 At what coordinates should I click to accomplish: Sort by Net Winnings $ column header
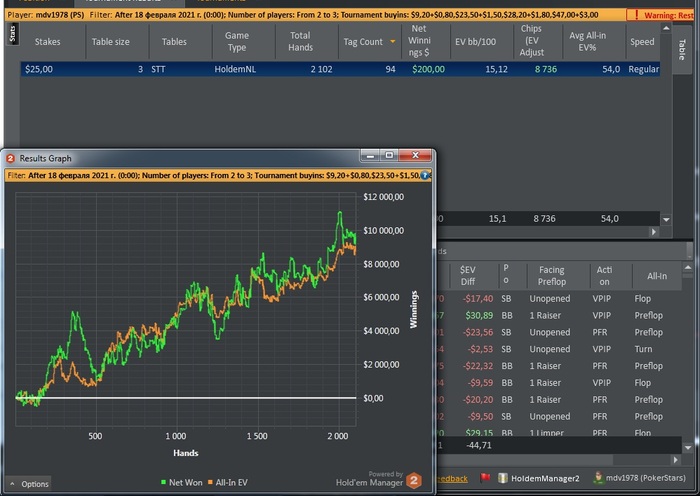[419, 41]
